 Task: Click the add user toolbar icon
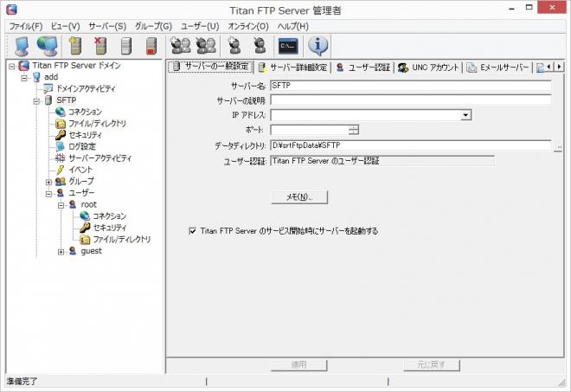(234, 46)
